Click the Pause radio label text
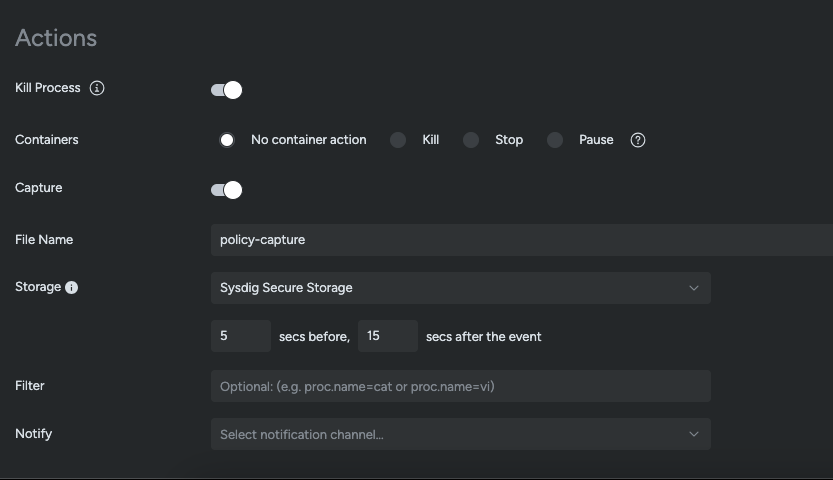 [x=596, y=140]
